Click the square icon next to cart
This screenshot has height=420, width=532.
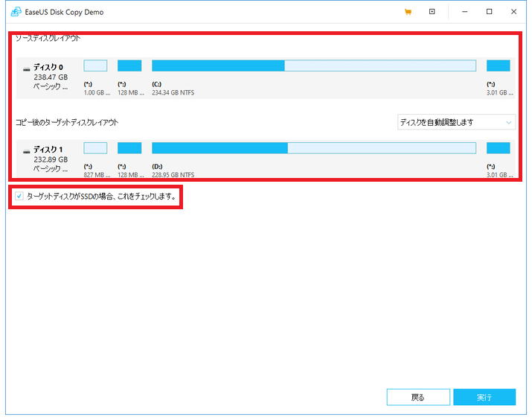(x=432, y=12)
